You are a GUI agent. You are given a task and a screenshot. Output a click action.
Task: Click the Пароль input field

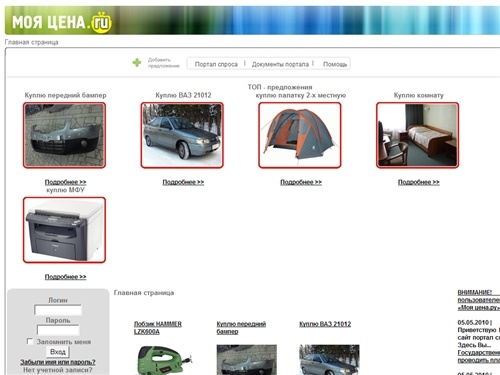(58, 330)
